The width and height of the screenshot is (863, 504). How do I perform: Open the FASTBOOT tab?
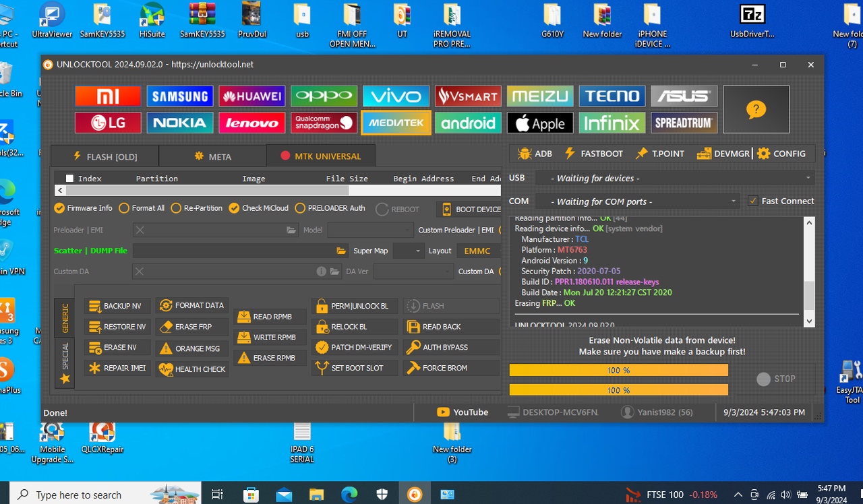coord(593,154)
